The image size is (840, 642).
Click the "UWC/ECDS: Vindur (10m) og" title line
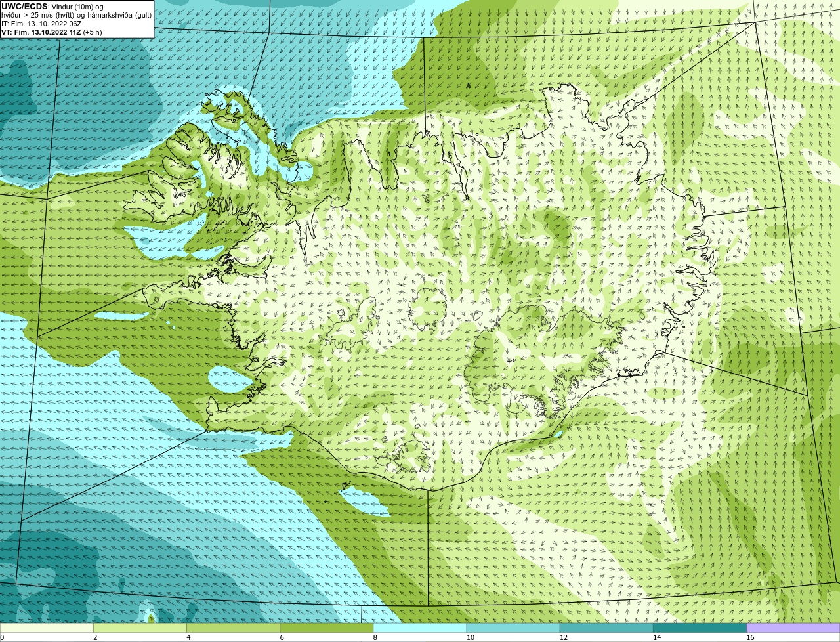52,7
